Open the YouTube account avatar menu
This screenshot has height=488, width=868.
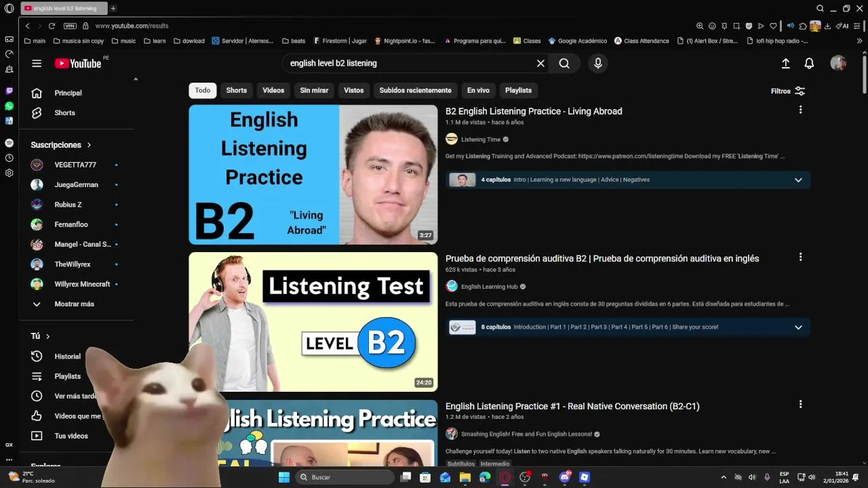tap(838, 63)
